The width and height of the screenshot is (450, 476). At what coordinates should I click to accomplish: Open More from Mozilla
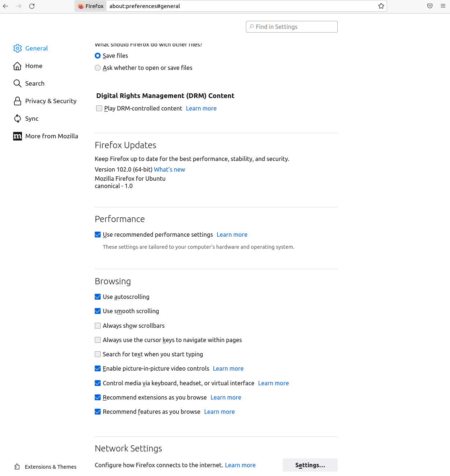tap(52, 136)
